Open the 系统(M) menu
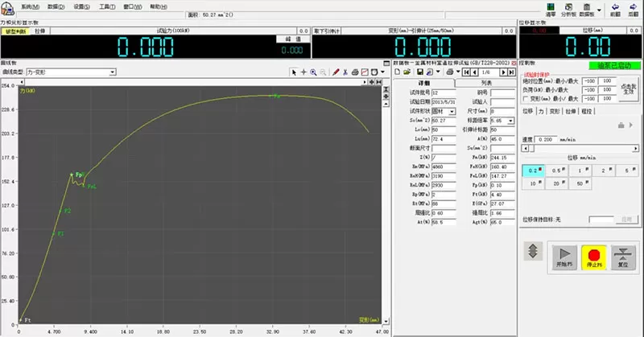Viewport: 644px width, 337px height. [x=31, y=6]
